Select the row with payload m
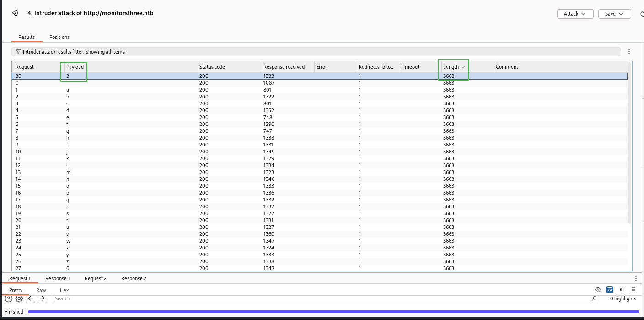Viewport: 644px width, 320px height. tap(319, 172)
